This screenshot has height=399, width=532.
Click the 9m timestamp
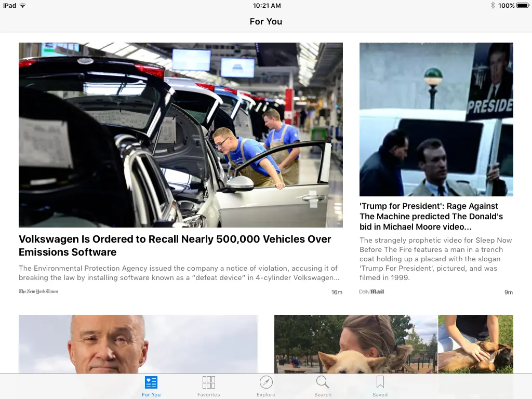[x=509, y=292]
